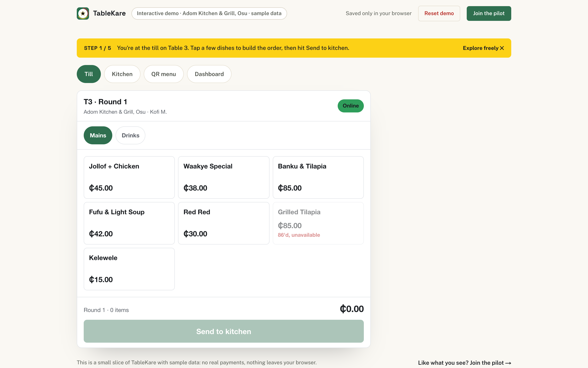Open the Kitchen tab
The image size is (588, 368).
pos(122,74)
